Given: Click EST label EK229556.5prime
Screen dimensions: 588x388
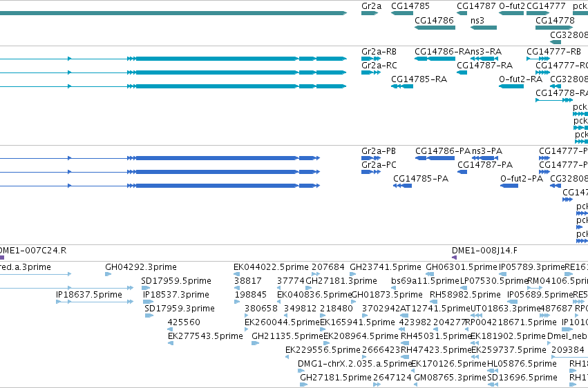Looking at the screenshot, I should pos(323,351).
